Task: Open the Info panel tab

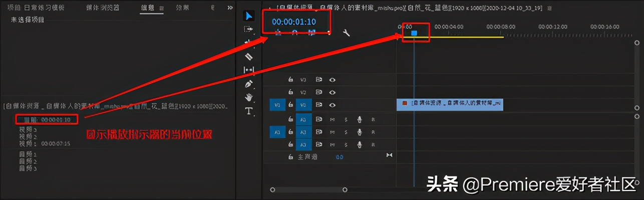Action: pos(148,8)
